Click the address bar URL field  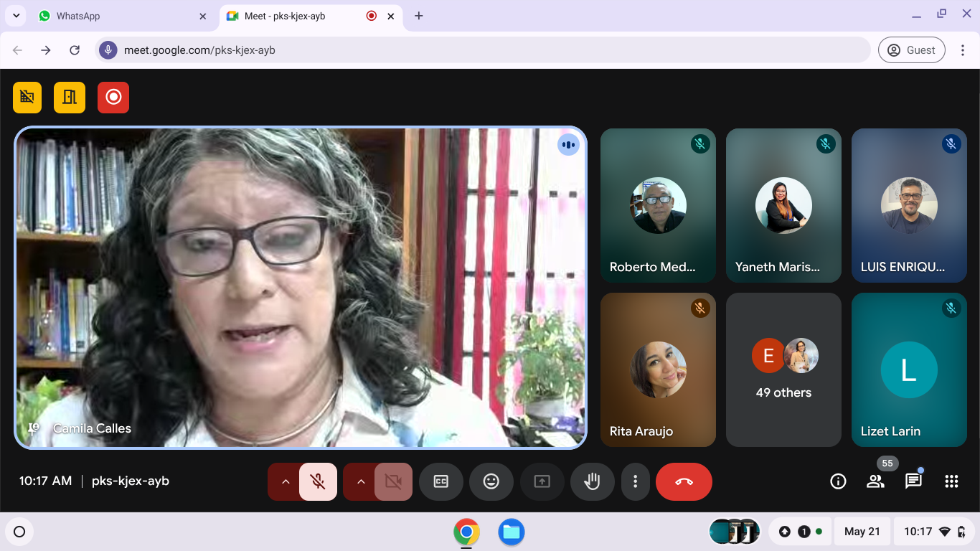tap(482, 50)
